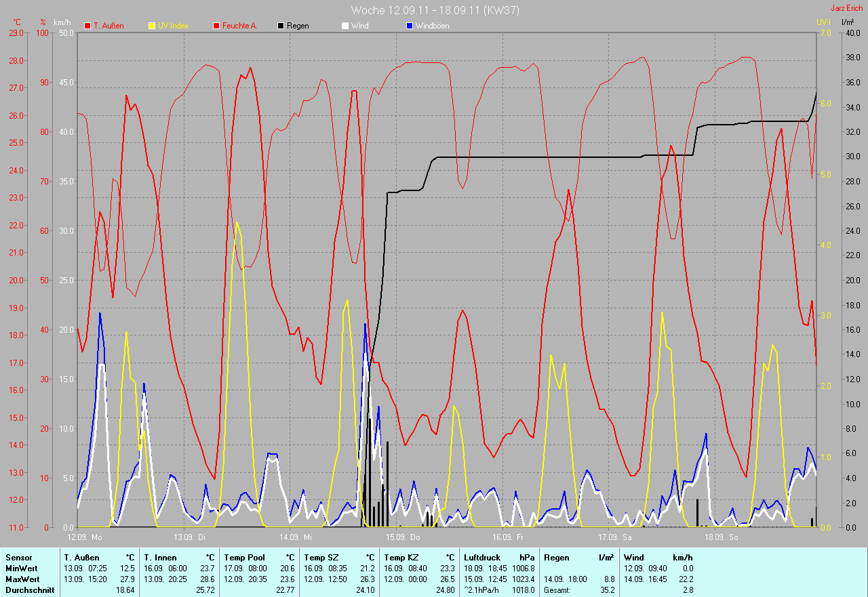Click the Temp SZ average value 24.10
The width and height of the screenshot is (868, 597).
tap(366, 590)
